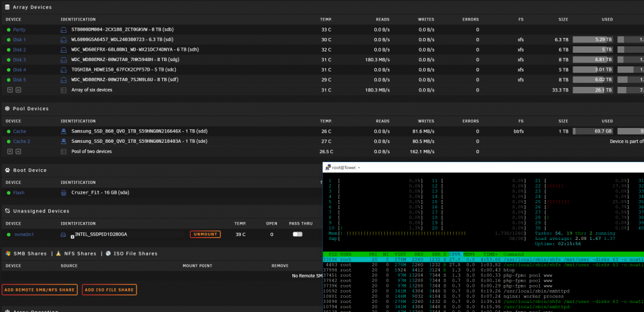The height and width of the screenshot is (312, 644).
Task: Expand the INTEL_SSDPED1D280GA partition plus icon
Action: click(73, 237)
